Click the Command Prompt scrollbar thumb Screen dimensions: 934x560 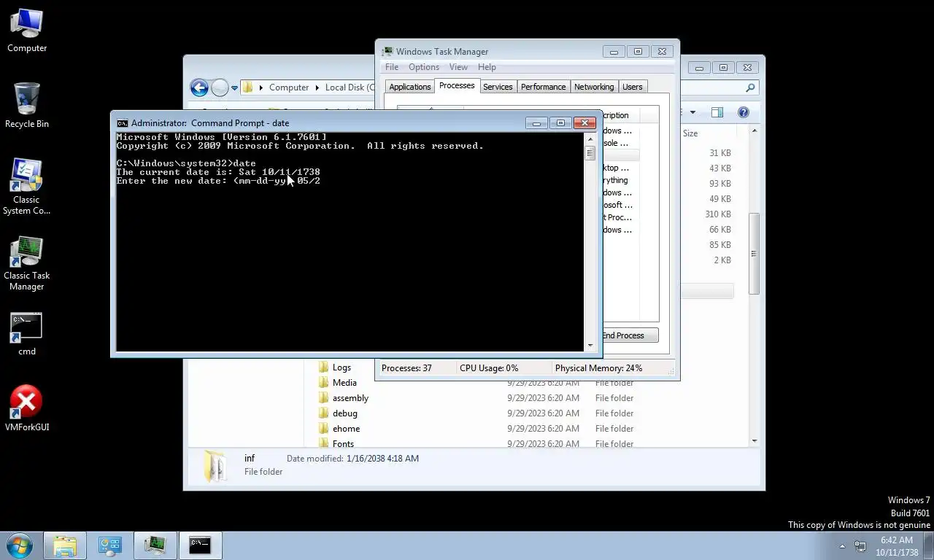click(590, 153)
